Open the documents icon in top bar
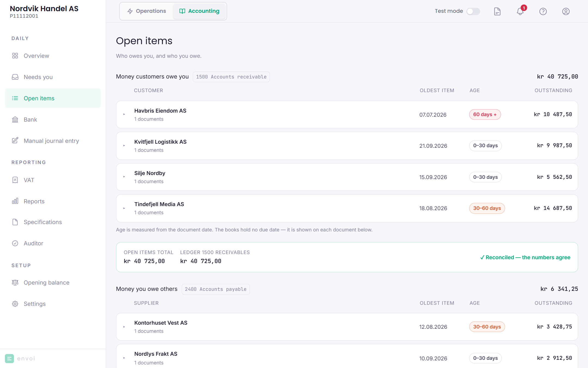588x368 pixels. click(497, 11)
